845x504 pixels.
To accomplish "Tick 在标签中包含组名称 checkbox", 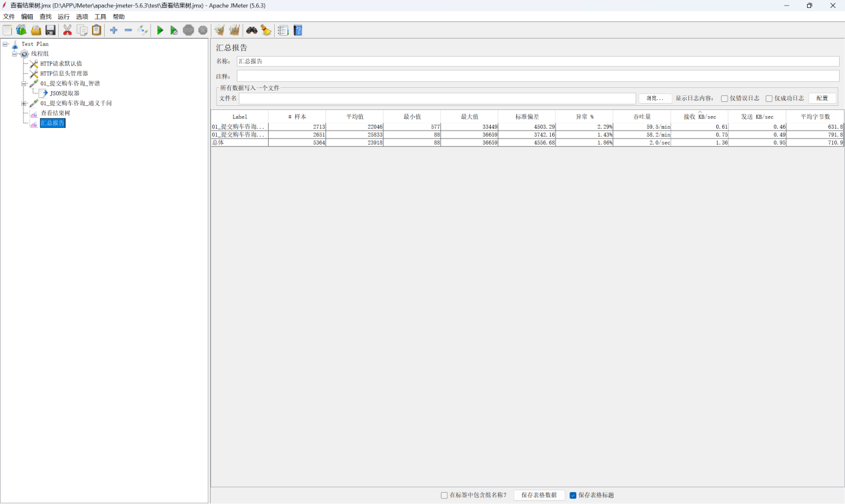I will tap(444, 495).
